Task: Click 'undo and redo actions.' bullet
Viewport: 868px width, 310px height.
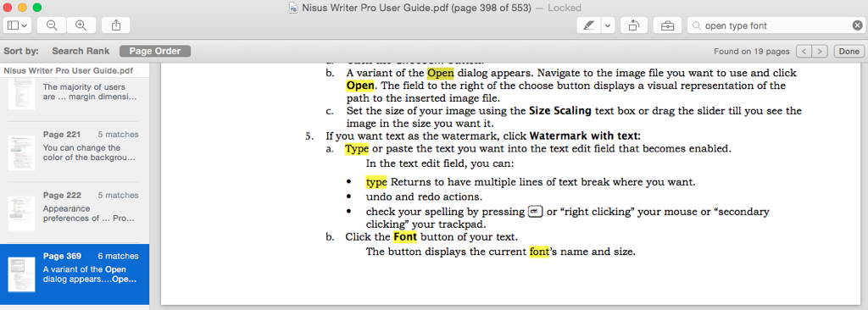Action: tap(424, 197)
